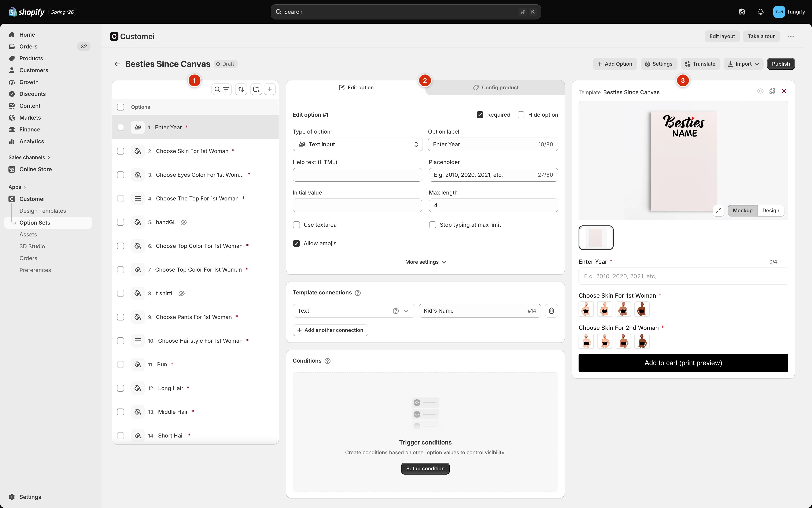
Task: Switch preview to Design view
Action: click(770, 211)
